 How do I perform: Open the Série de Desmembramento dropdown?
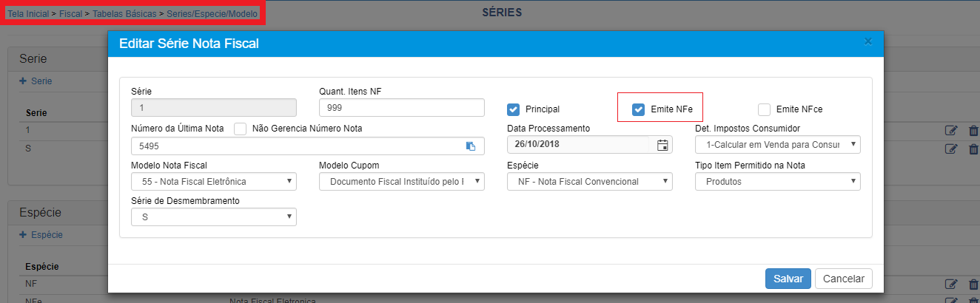213,217
